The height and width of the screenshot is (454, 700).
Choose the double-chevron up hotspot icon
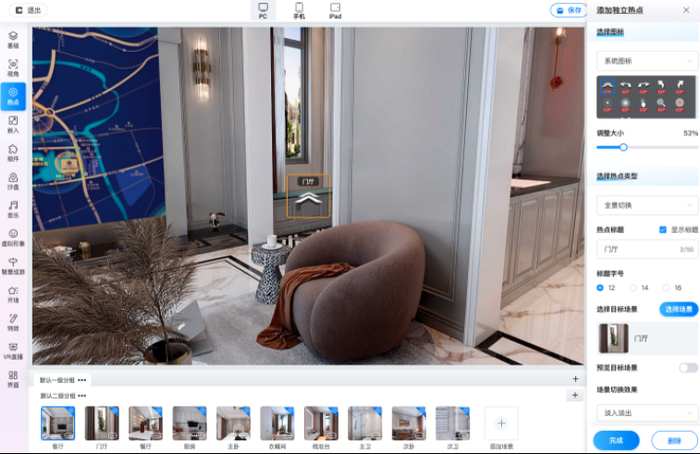[x=607, y=86]
